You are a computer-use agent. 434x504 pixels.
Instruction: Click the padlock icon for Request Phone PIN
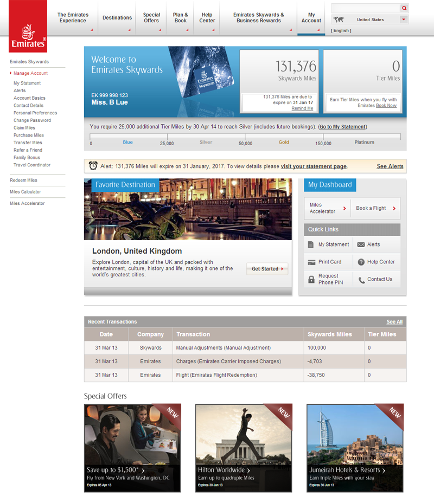[x=311, y=279]
